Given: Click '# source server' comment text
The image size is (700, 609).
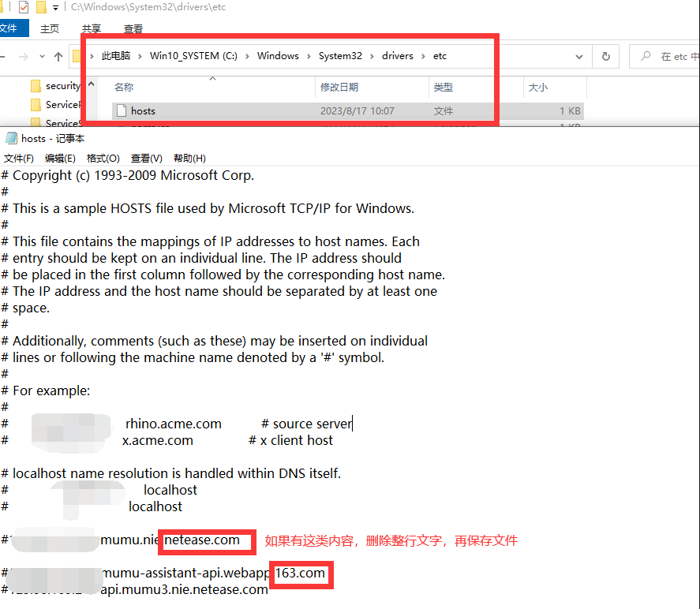Looking at the screenshot, I should pyautogui.click(x=307, y=424).
